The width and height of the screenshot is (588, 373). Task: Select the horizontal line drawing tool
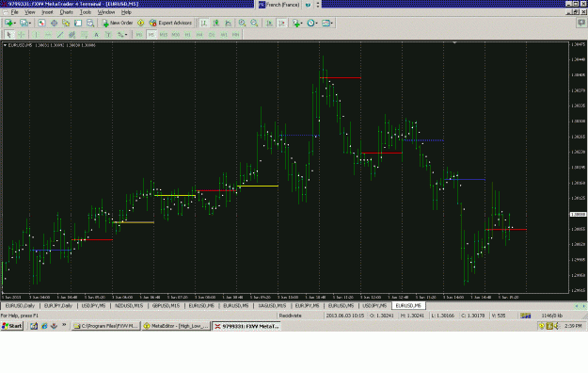pyautogui.click(x=48, y=35)
